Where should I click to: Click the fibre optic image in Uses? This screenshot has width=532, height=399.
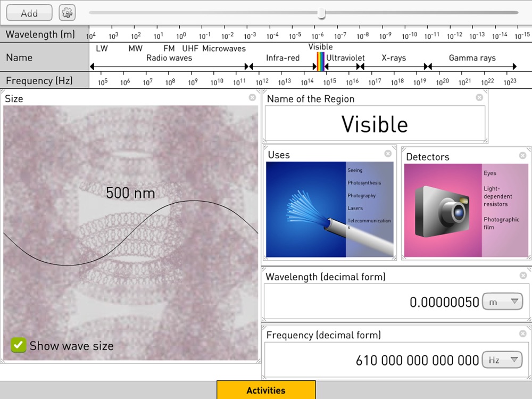pos(306,209)
